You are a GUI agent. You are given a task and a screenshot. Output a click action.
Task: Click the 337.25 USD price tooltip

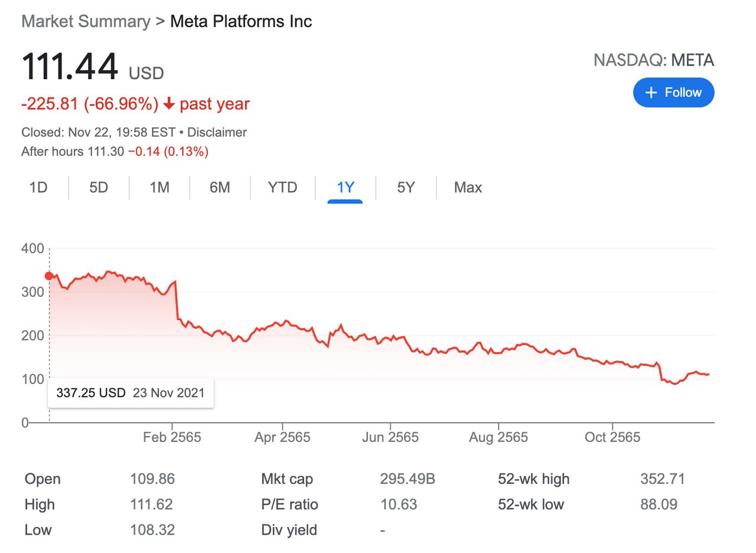point(131,392)
